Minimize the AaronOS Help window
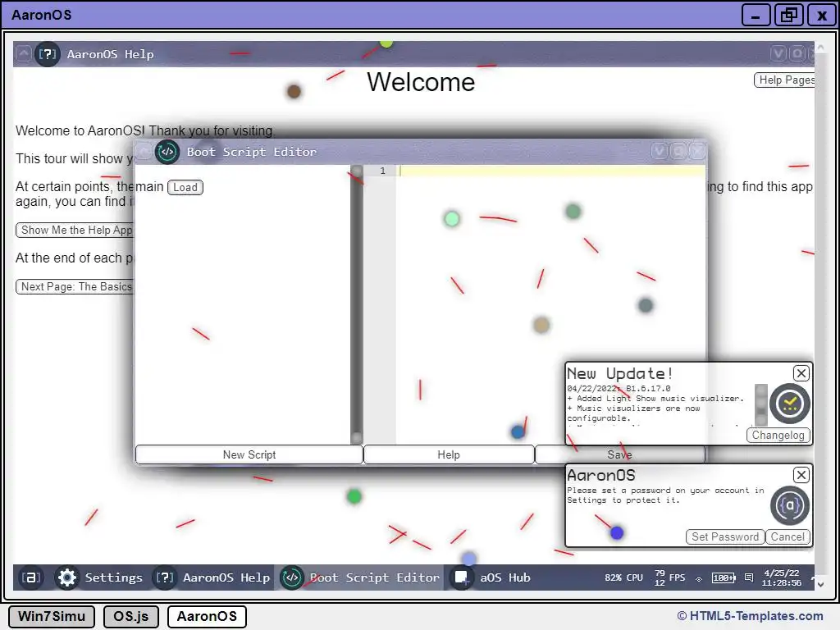The width and height of the screenshot is (840, 630). click(778, 53)
